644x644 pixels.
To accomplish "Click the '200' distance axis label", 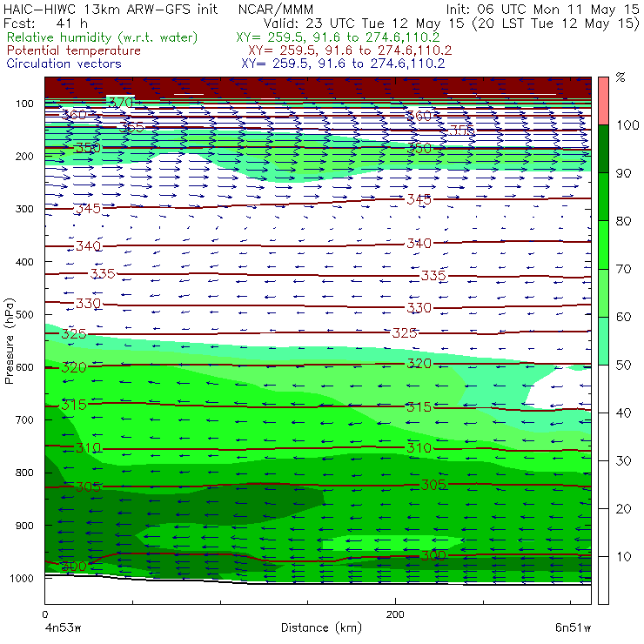I will pyautogui.click(x=395, y=614).
